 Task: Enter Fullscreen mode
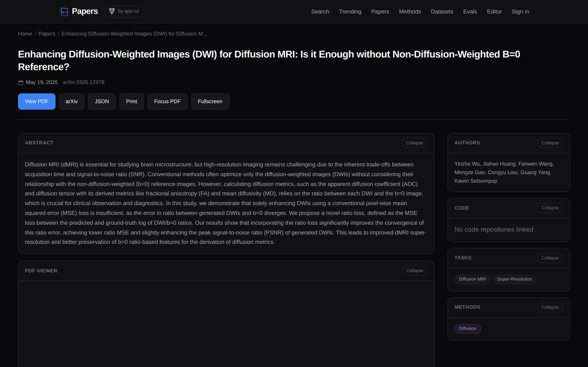[210, 102]
